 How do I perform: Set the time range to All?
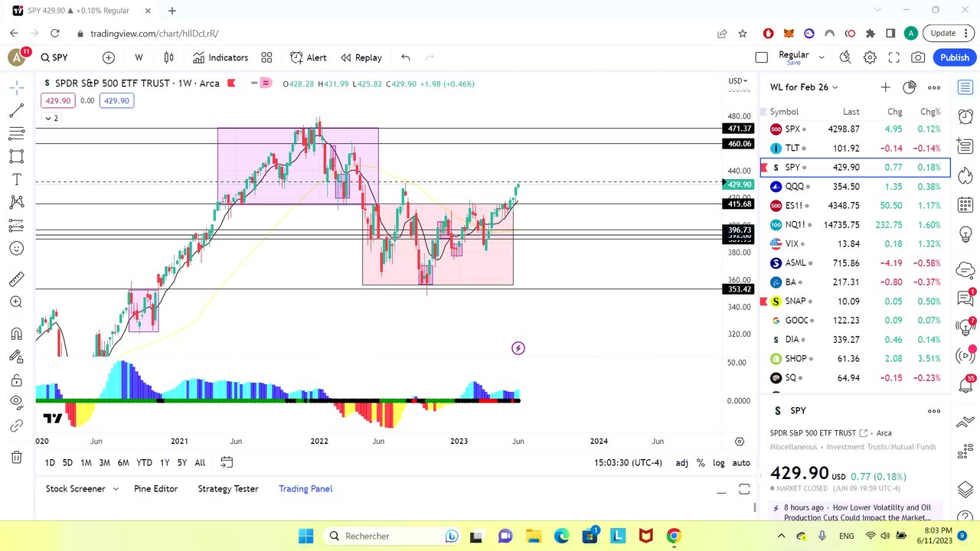(x=200, y=462)
